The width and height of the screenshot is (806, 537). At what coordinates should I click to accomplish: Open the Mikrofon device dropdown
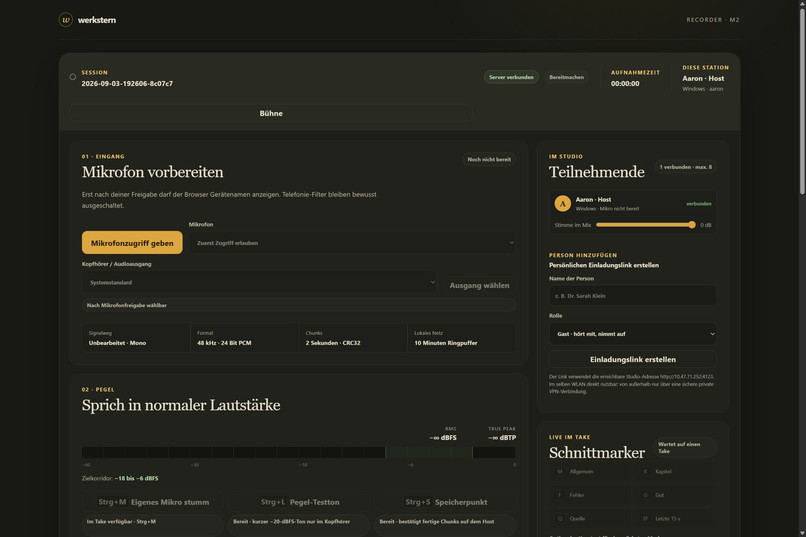[353, 243]
